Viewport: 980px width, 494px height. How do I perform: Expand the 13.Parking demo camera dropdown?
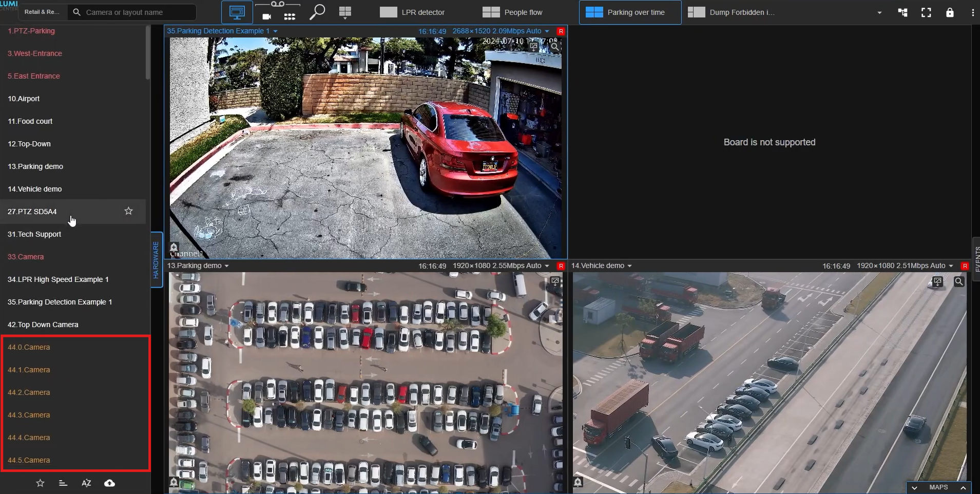(x=226, y=266)
